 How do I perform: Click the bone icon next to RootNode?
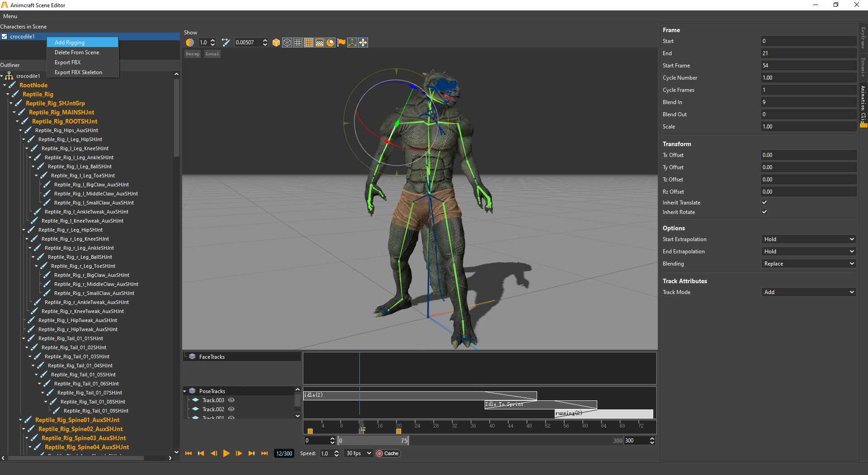12,85
